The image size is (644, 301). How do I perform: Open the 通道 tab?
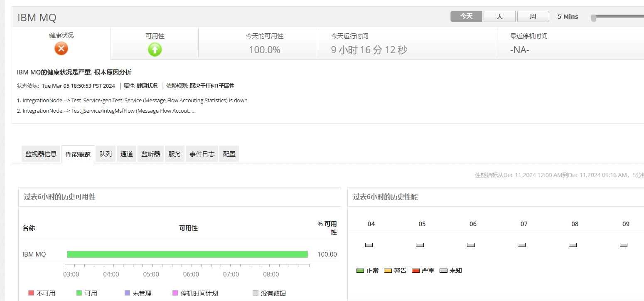point(127,154)
